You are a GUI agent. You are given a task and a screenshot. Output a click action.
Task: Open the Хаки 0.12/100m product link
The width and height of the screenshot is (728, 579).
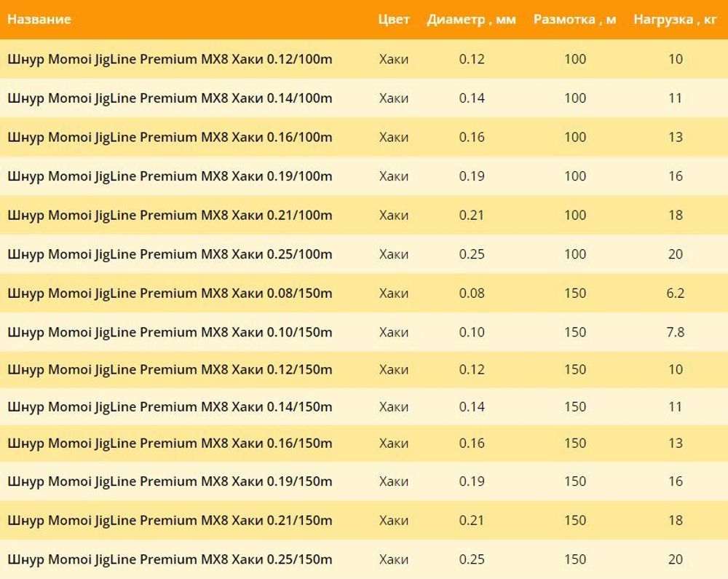click(x=170, y=59)
